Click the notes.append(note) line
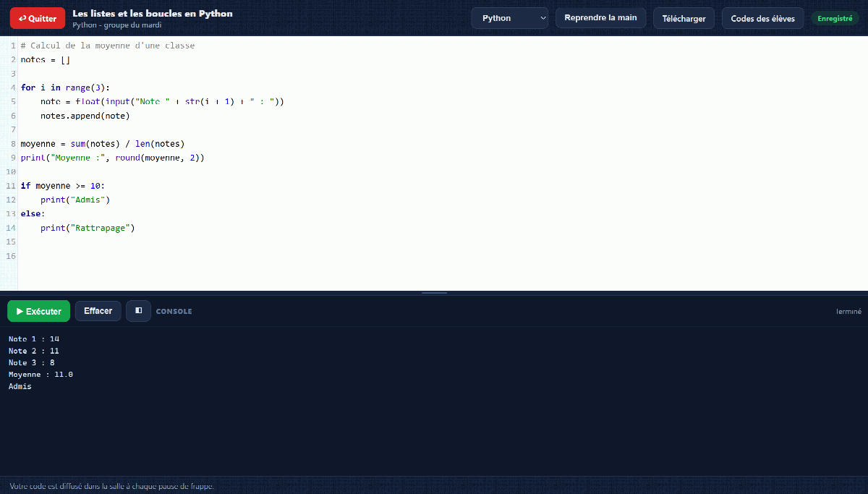 pyautogui.click(x=85, y=116)
